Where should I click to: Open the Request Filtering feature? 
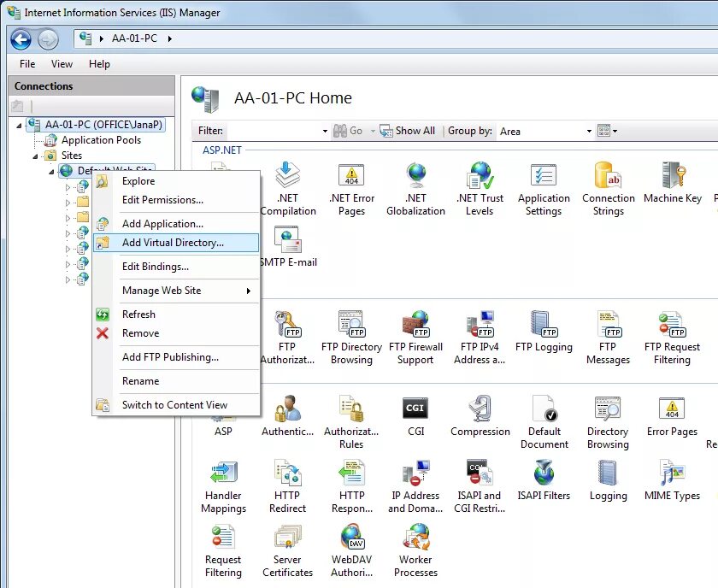pyautogui.click(x=223, y=550)
